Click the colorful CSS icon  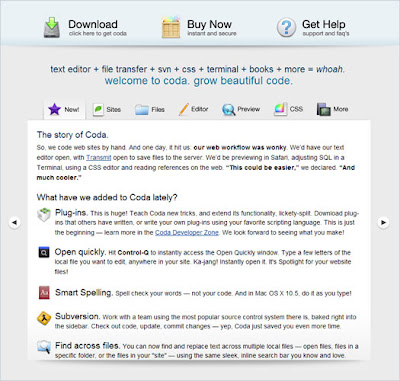click(x=280, y=109)
